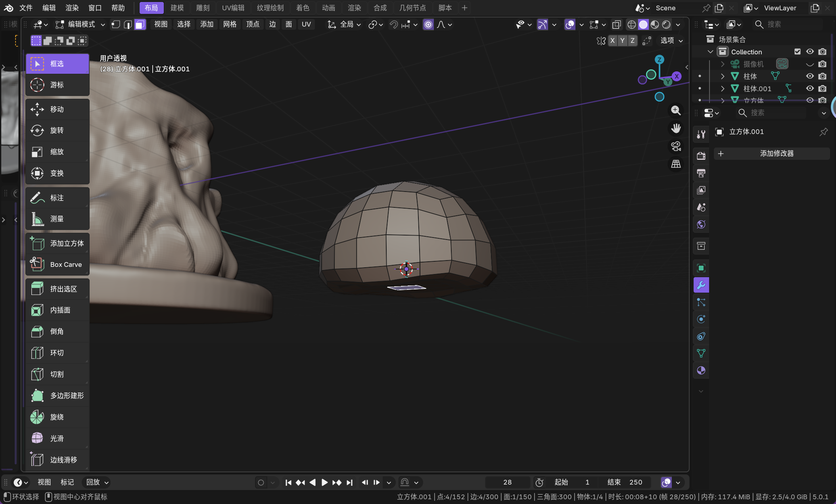The height and width of the screenshot is (504, 836).
Task: Switch to face select mode
Action: click(140, 25)
